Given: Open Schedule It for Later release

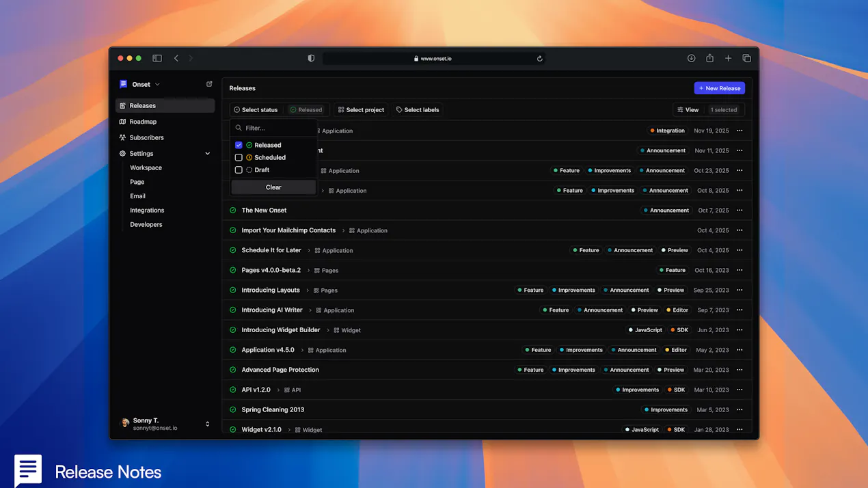Looking at the screenshot, I should point(271,250).
